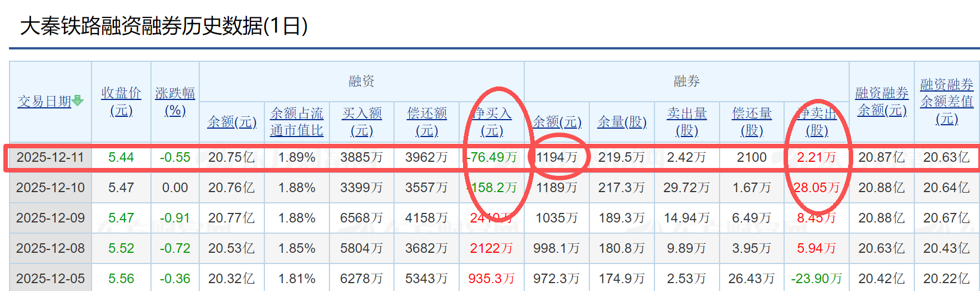This screenshot has width=980, height=291.
Task: Click the 20.53亿 financing balance cell
Action: pyautogui.click(x=232, y=248)
